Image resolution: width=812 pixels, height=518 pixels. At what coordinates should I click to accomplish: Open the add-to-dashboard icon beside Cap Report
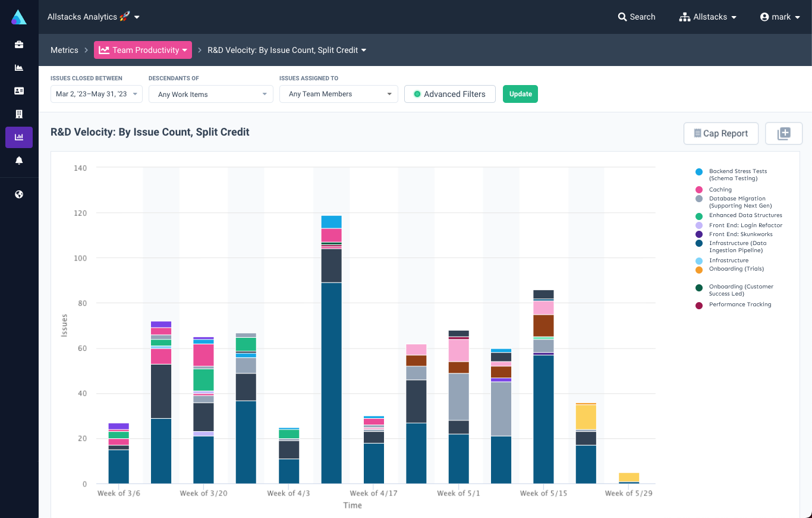(783, 133)
